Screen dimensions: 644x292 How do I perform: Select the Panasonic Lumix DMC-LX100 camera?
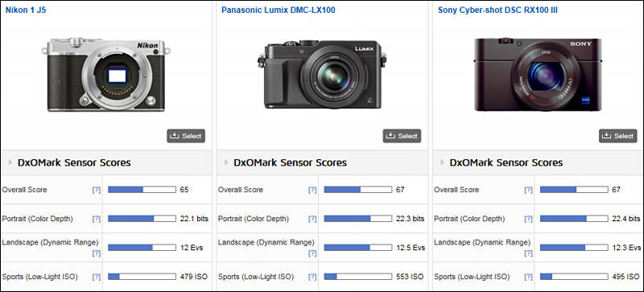[x=402, y=136]
